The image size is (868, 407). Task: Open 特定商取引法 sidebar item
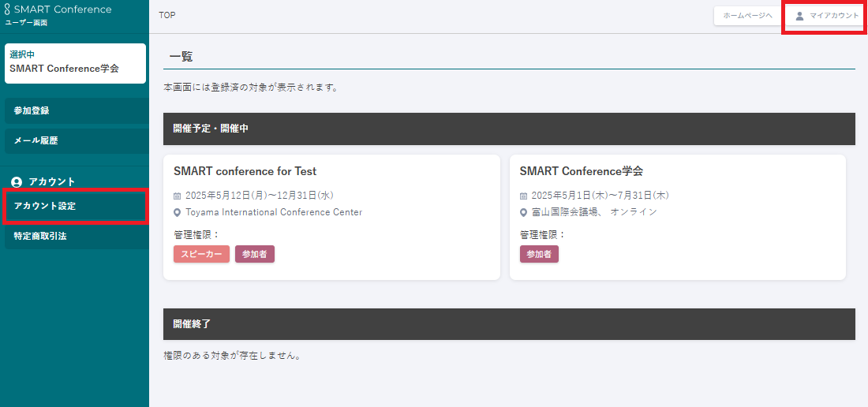[x=74, y=236]
